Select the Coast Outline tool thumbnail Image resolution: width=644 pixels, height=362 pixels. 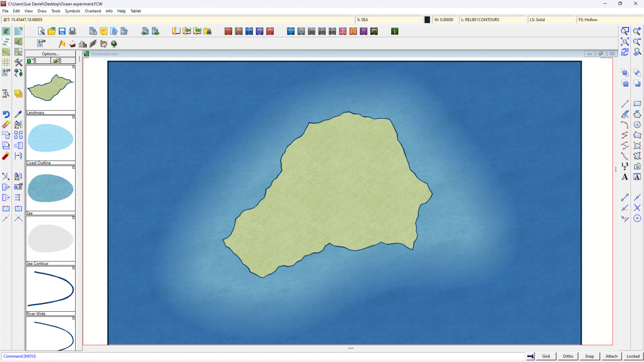(51, 138)
